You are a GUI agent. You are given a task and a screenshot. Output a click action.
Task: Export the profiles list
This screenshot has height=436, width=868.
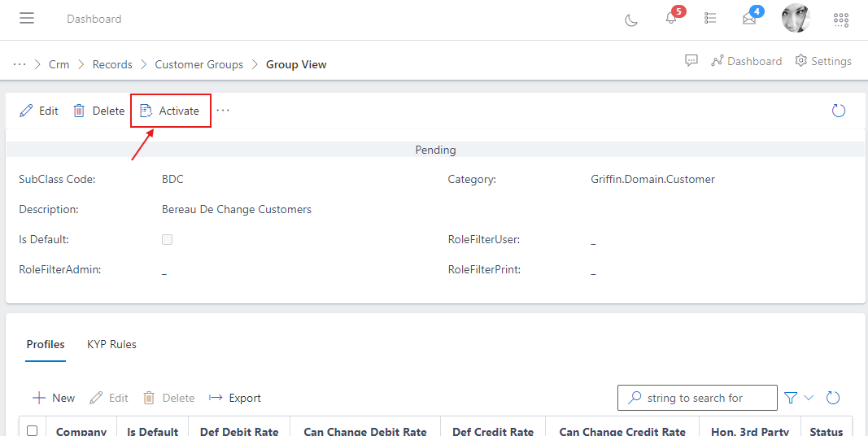point(235,398)
